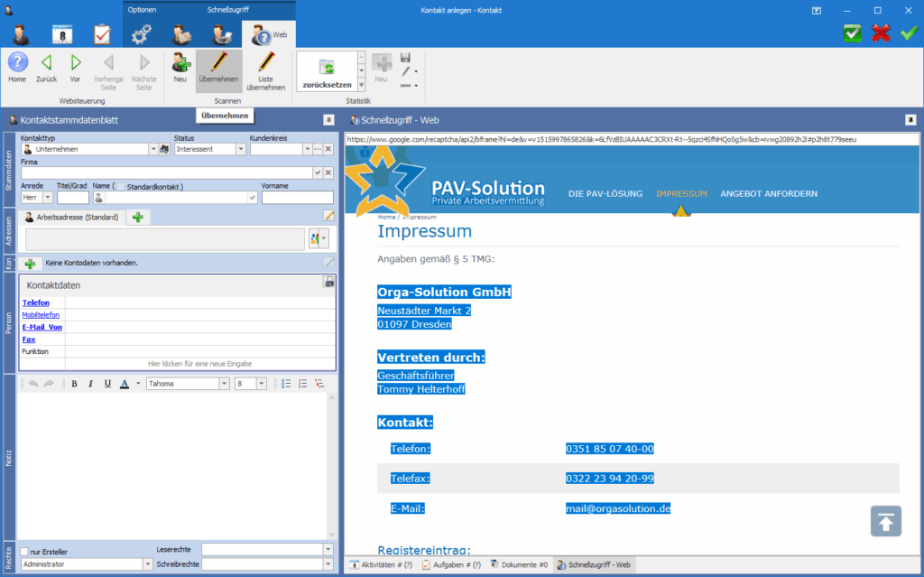Toggle numbered list in note editor
This screenshot has width=924, height=577.
(302, 384)
